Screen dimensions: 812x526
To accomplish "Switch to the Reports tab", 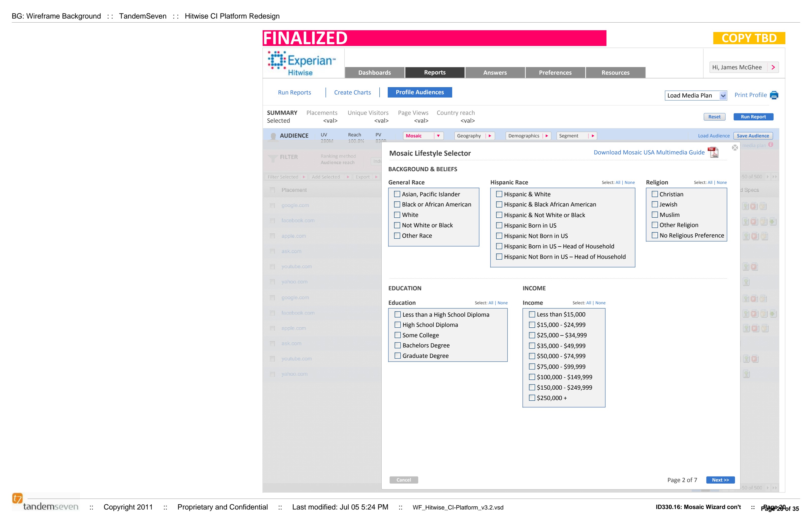I will tap(435, 72).
